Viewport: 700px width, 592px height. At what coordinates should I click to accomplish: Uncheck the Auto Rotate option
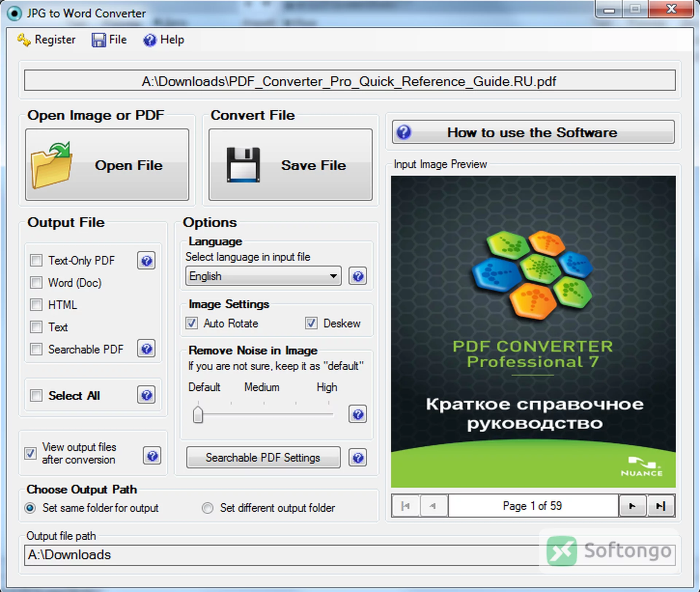click(x=192, y=323)
